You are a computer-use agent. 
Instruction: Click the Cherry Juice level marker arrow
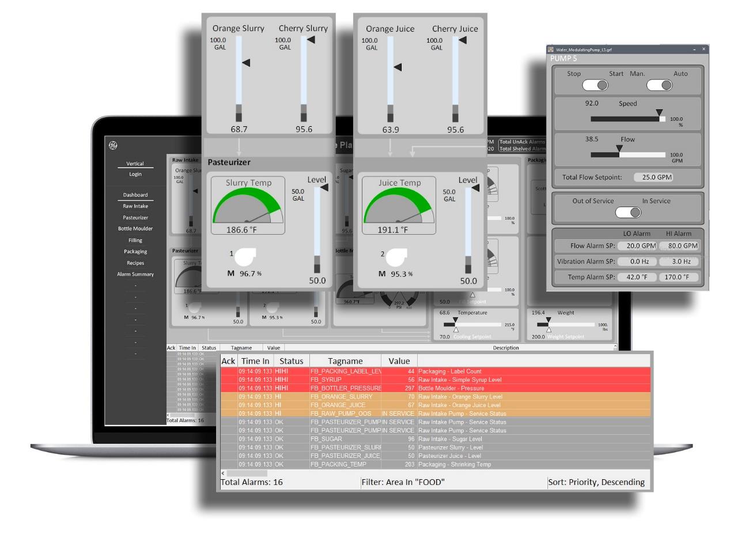click(x=462, y=40)
